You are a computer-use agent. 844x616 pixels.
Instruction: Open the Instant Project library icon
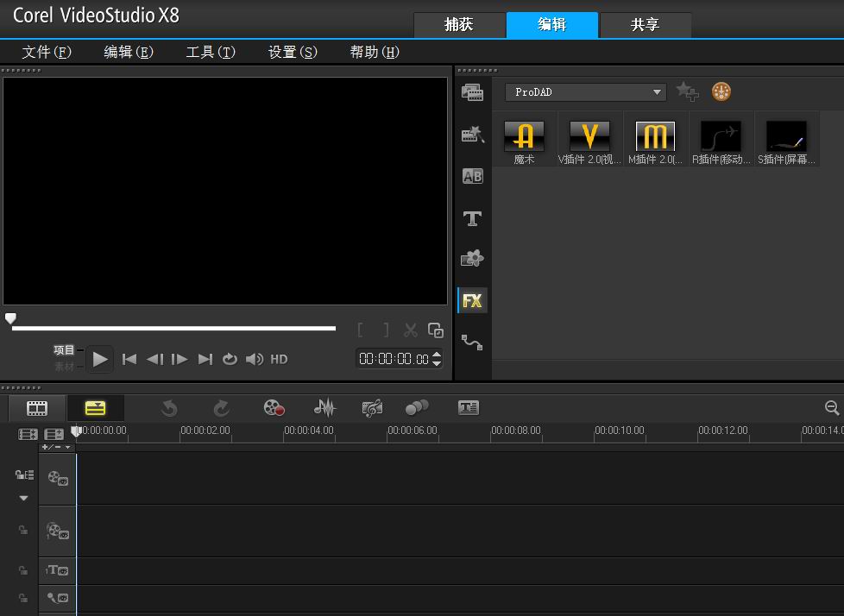coord(472,135)
